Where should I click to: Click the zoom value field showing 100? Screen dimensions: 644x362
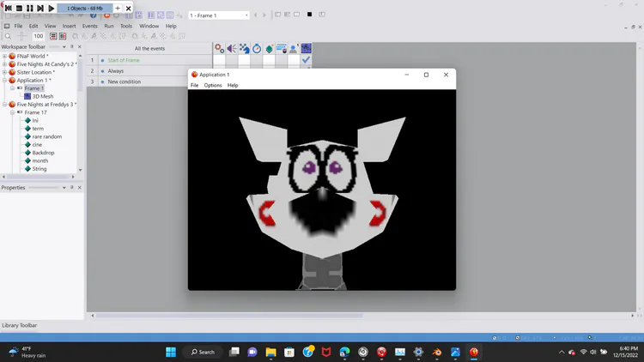38,36
